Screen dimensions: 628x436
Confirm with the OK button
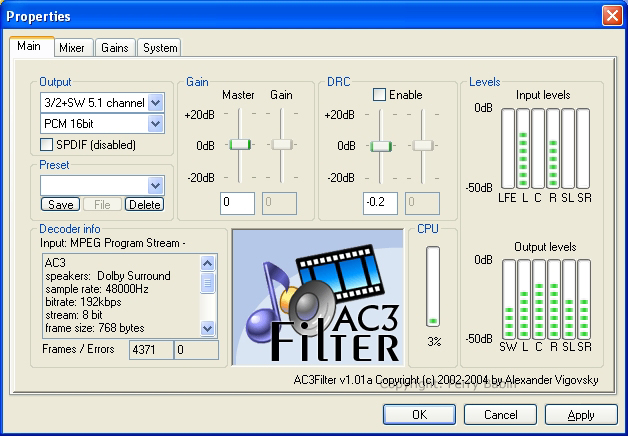419,414
